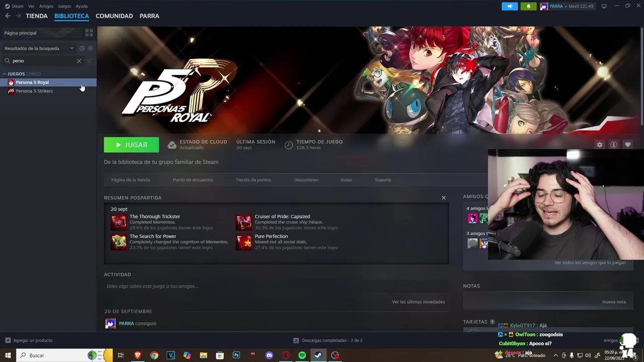Open the notifications bell

point(528,7)
